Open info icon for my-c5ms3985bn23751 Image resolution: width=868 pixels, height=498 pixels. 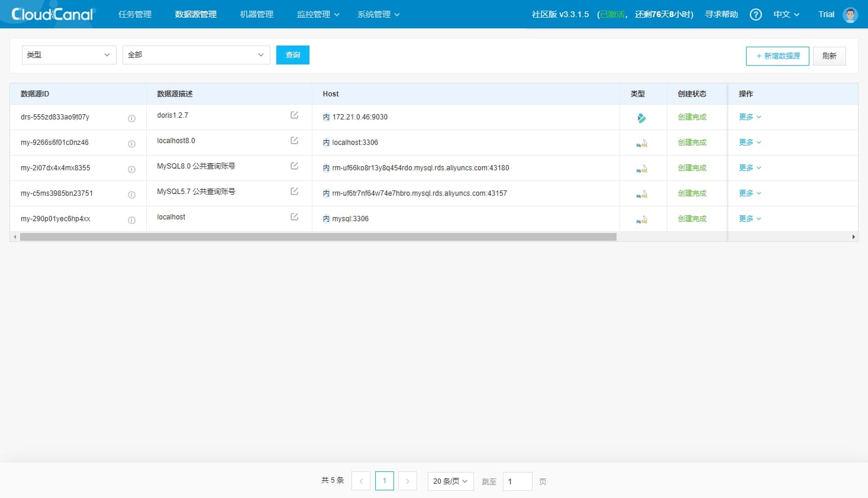pyautogui.click(x=132, y=195)
